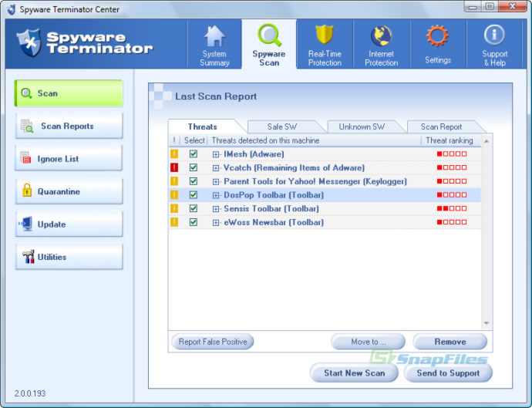Click Send to Support button
The height and width of the screenshot is (408, 532).
coord(448,373)
